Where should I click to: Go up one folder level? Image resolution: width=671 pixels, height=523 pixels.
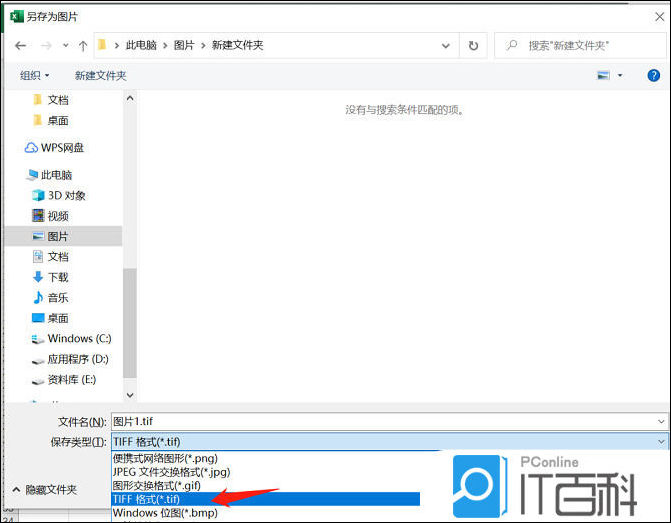pos(83,45)
